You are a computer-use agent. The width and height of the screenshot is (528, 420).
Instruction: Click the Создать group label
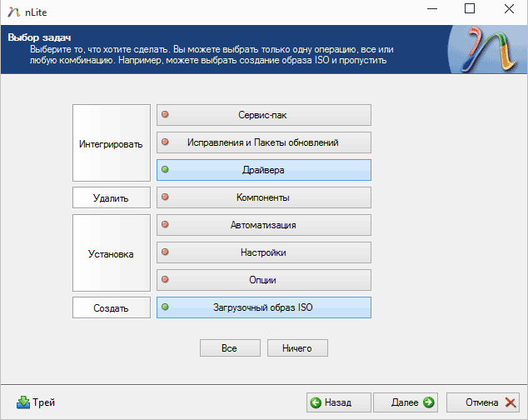[112, 307]
